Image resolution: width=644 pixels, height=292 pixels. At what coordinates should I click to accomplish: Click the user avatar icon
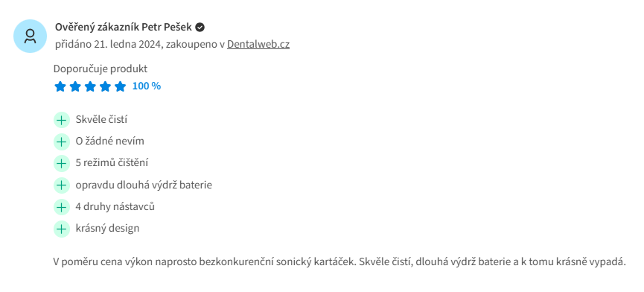coord(30,36)
